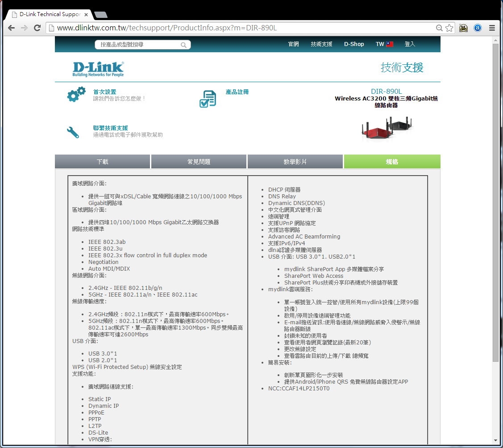Click the '廣域網路介面:' heading
The image size is (503, 448).
point(89,184)
